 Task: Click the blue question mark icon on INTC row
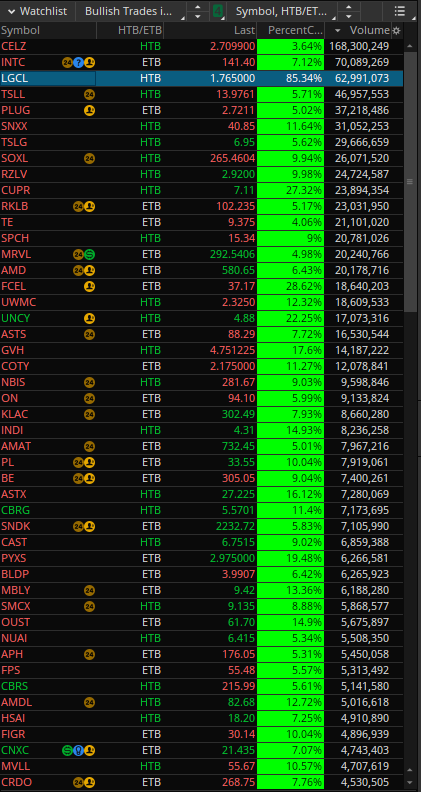pos(78,63)
